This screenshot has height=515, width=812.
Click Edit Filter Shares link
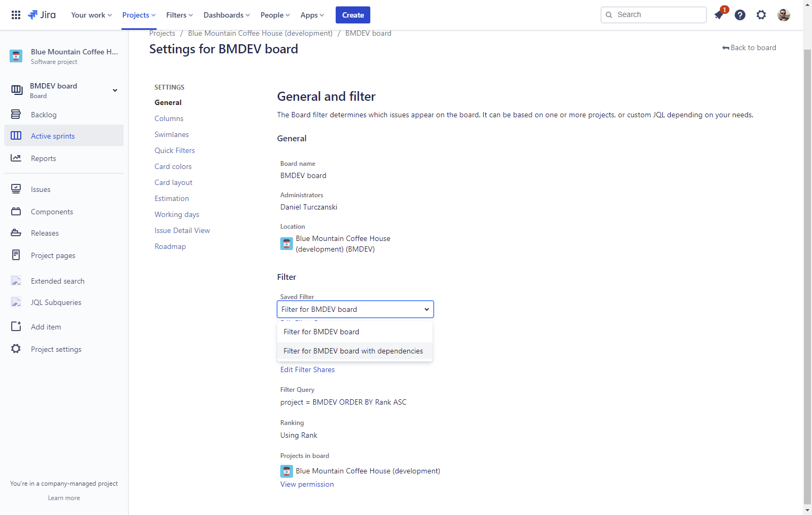[x=307, y=369]
